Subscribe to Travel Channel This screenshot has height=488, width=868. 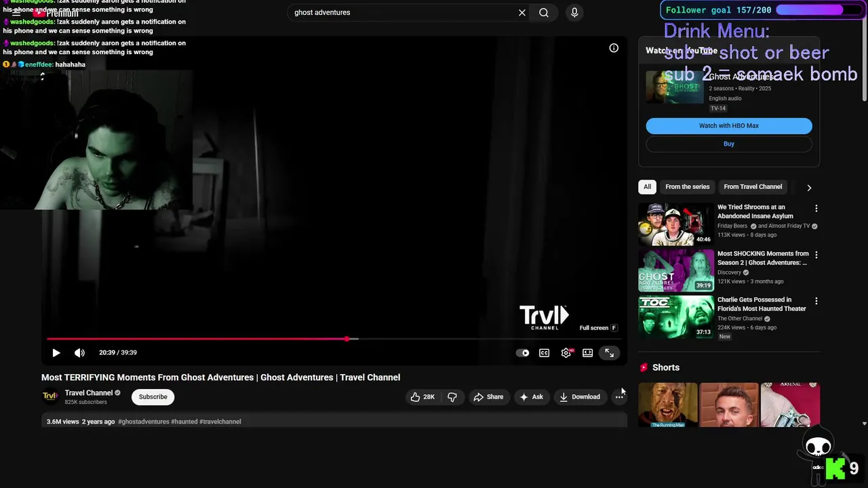[153, 397]
